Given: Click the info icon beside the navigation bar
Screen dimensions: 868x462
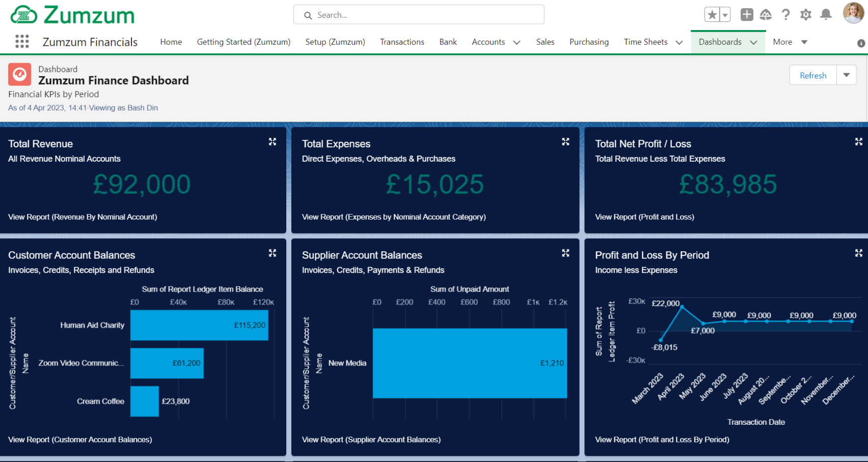Looking at the screenshot, I should (x=861, y=43).
